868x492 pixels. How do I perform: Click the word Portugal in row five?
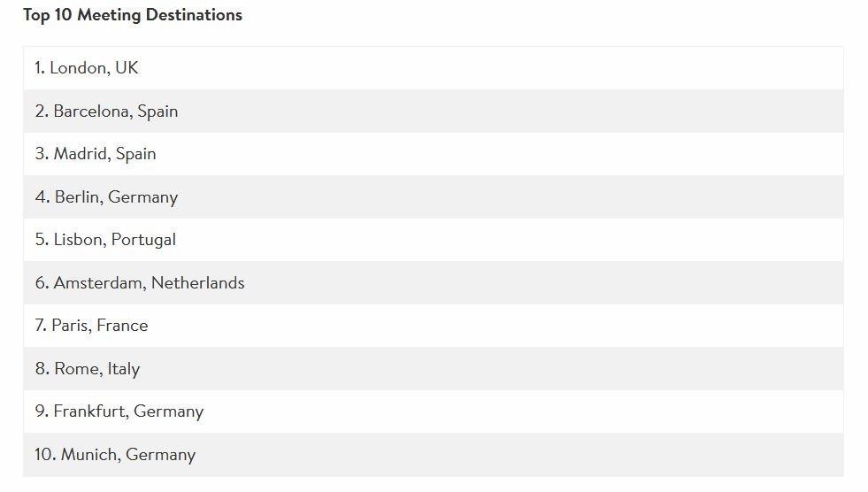143,240
